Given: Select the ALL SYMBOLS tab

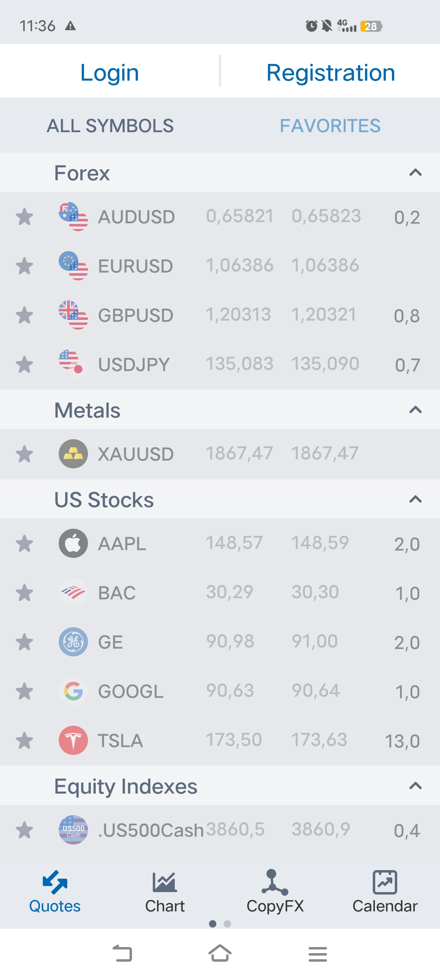Looking at the screenshot, I should [x=110, y=126].
